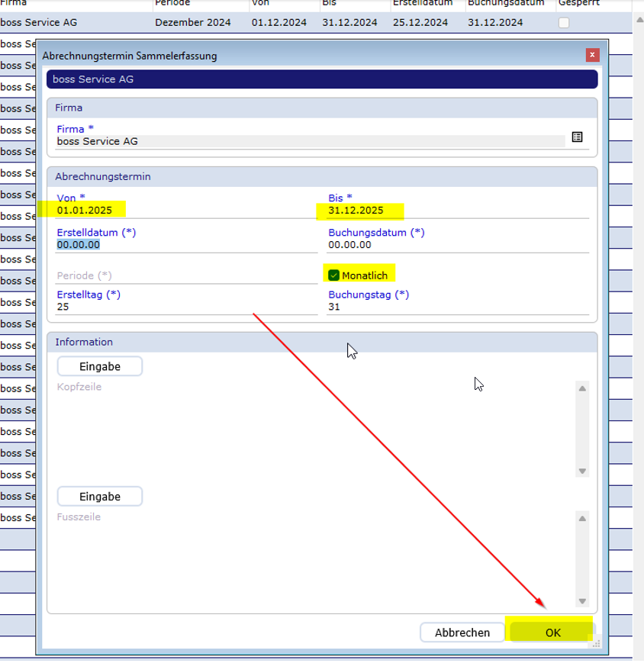Viewport: 644px width, 663px height.
Task: Click the Buchungstag field with value 31
Action: tap(458, 307)
